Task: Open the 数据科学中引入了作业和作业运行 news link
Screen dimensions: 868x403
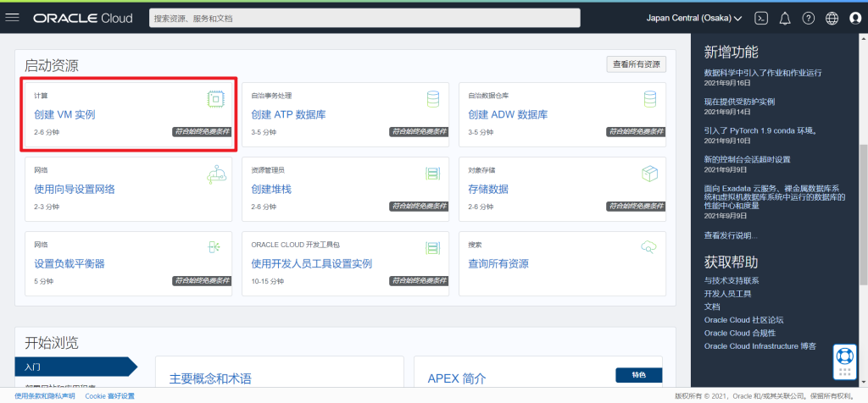Action: [763, 73]
